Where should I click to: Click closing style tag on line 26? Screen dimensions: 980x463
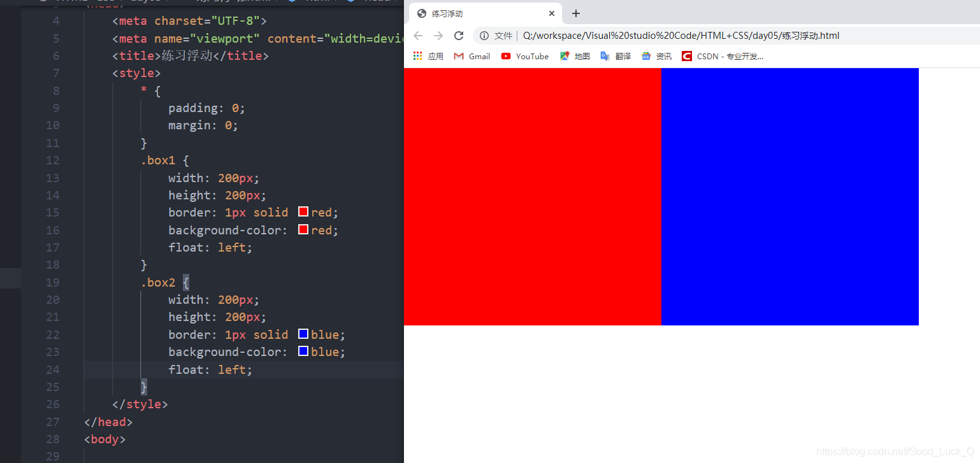[140, 404]
